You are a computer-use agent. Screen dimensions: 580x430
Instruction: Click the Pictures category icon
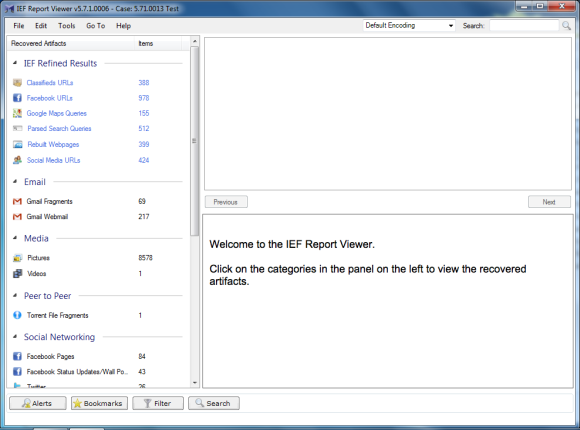click(17, 258)
